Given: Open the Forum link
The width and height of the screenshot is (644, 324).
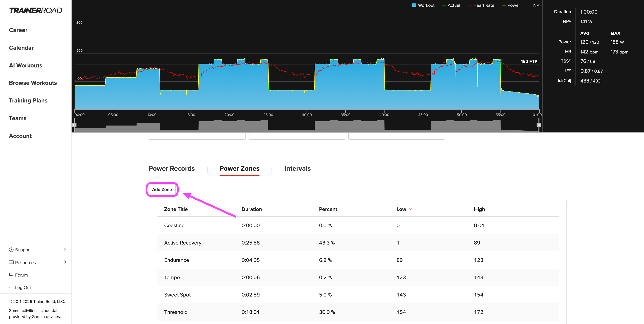Looking at the screenshot, I should (21, 275).
